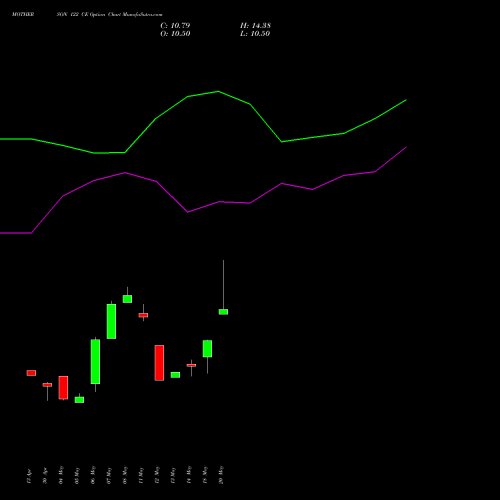This screenshot has width=500, height=500.
Task: Click the small green 13 May candle
Action: pos(175,375)
